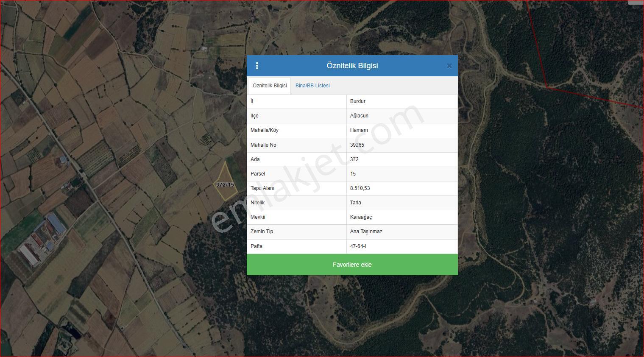The width and height of the screenshot is (644, 357).
Task: Click the Zemin Tip row label
Action: click(262, 231)
